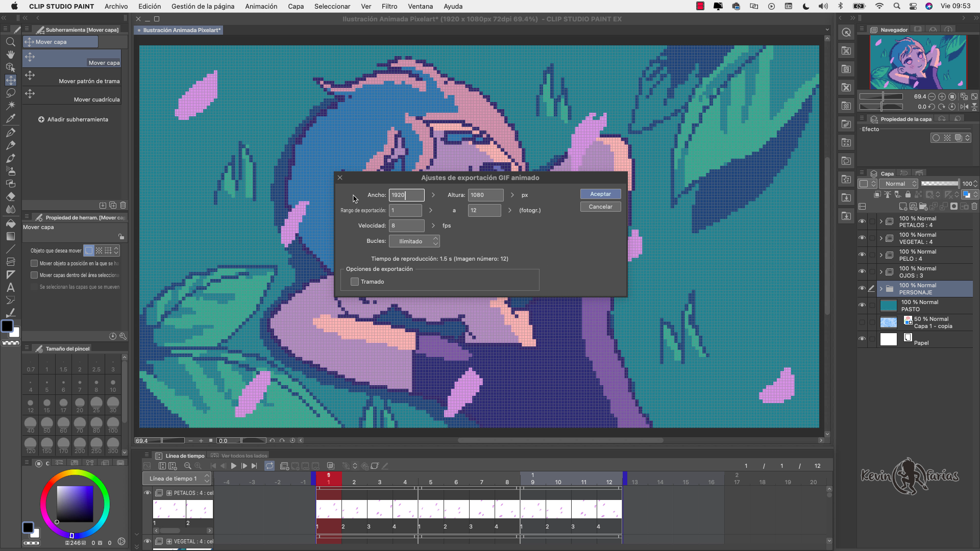Select the Lasso selection tool
The width and height of the screenshot is (980, 551).
click(10, 93)
